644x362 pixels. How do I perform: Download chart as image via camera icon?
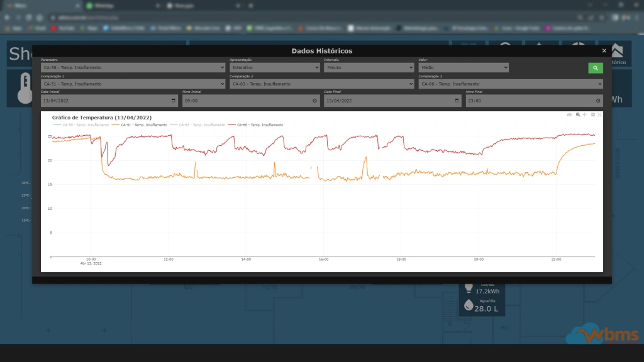[x=570, y=115]
